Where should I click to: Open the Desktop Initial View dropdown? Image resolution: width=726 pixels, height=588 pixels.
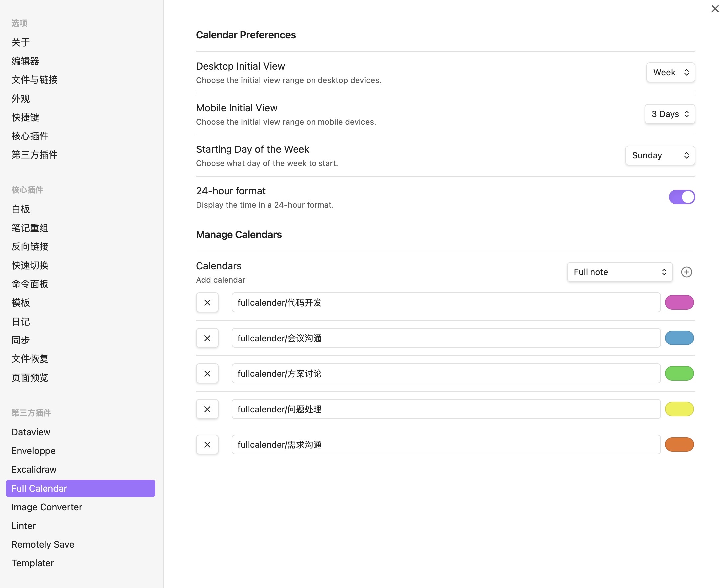click(x=671, y=72)
